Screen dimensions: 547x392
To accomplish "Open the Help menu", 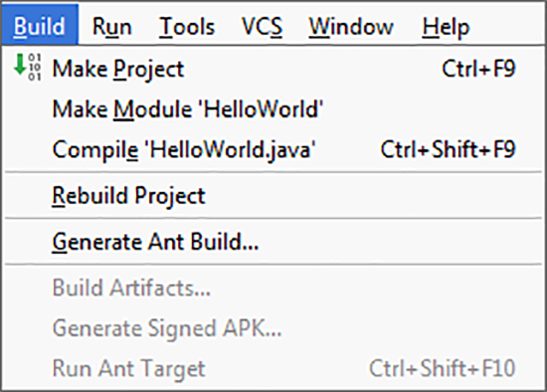I will (446, 27).
